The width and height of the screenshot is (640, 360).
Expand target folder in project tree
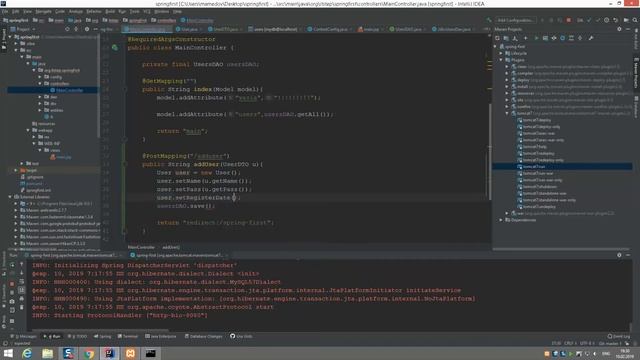click(x=16, y=170)
